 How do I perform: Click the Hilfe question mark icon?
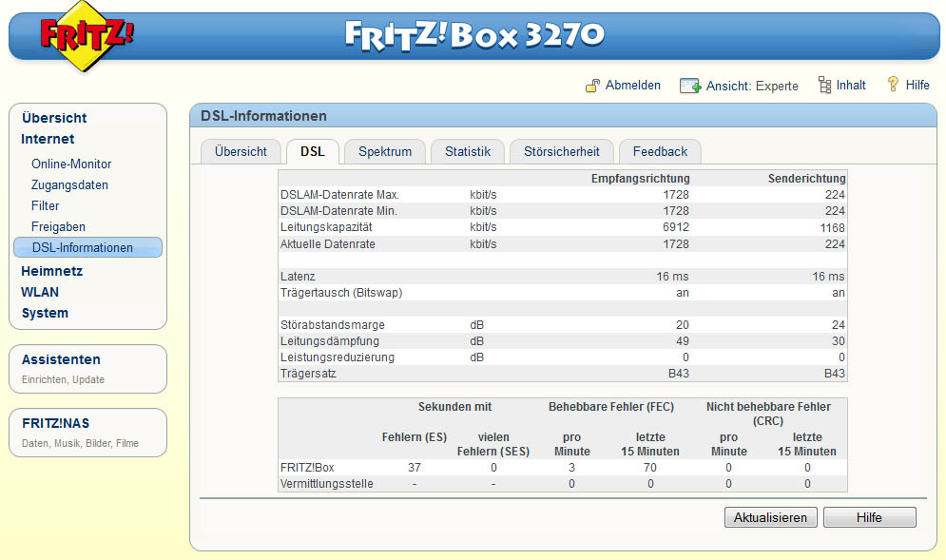pyautogui.click(x=893, y=84)
